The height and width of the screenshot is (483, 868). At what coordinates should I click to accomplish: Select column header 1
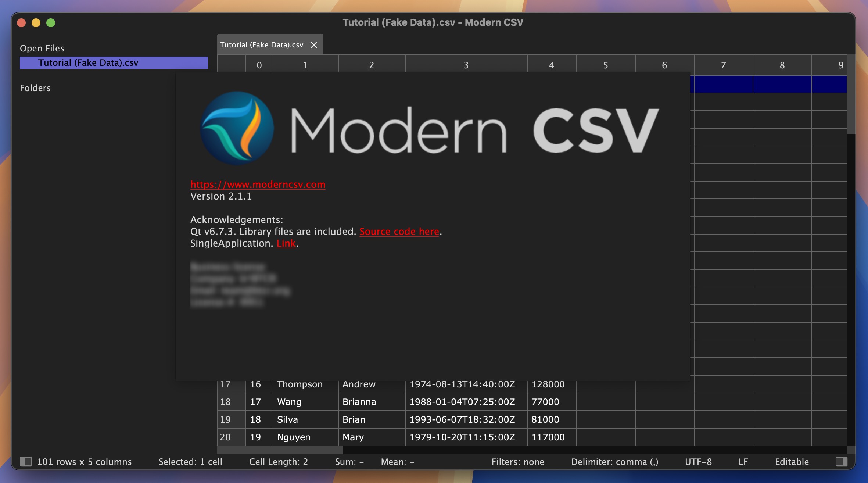pyautogui.click(x=305, y=65)
